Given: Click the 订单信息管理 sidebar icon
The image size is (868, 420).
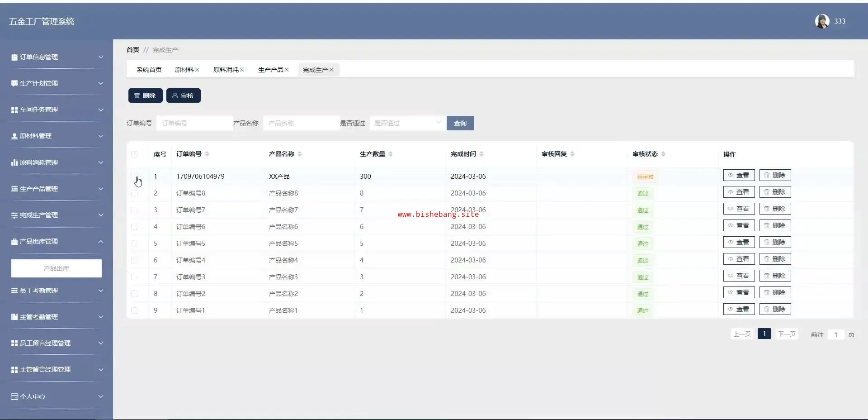Looking at the screenshot, I should tap(14, 57).
